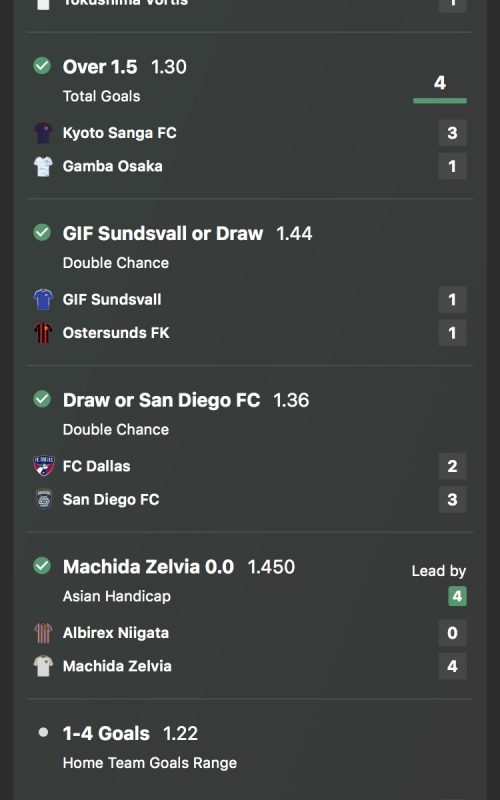
Task: Click the green checkmark beside Over 1.5
Action: (x=42, y=65)
